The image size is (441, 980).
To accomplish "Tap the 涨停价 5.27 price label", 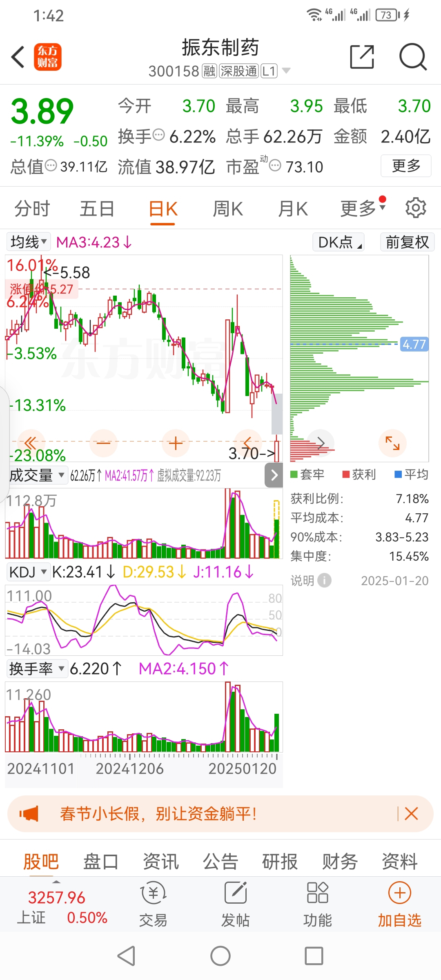I will (42, 289).
